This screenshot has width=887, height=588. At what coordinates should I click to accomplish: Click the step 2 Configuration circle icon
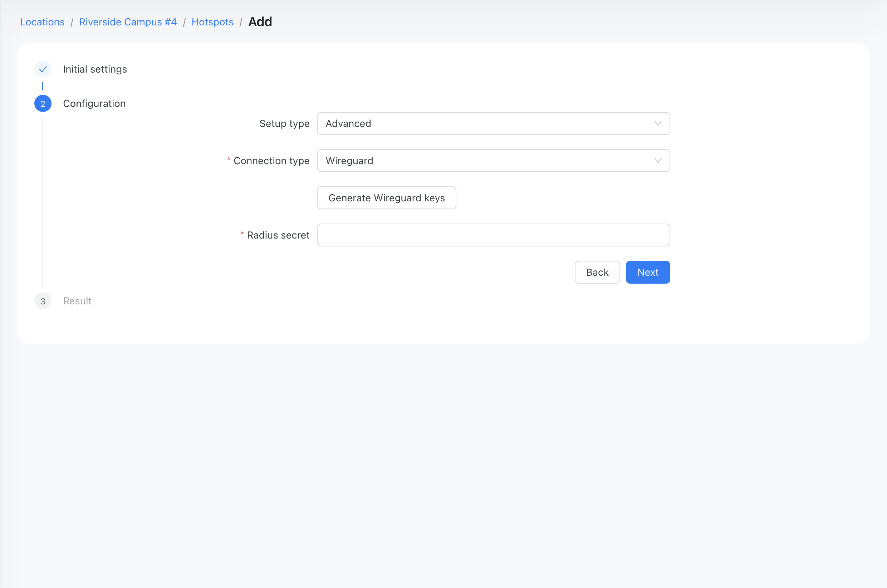[x=43, y=104]
